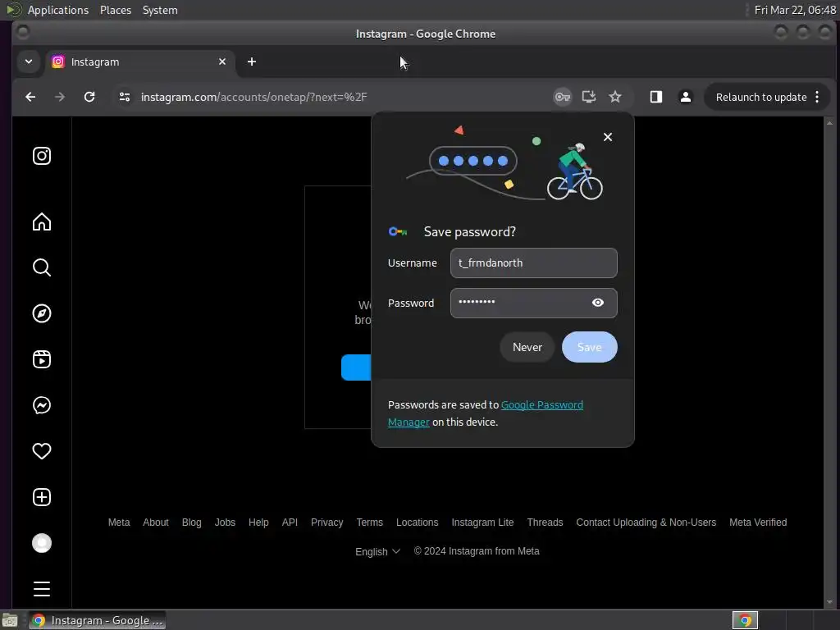Open Explore compass icon

click(x=42, y=313)
